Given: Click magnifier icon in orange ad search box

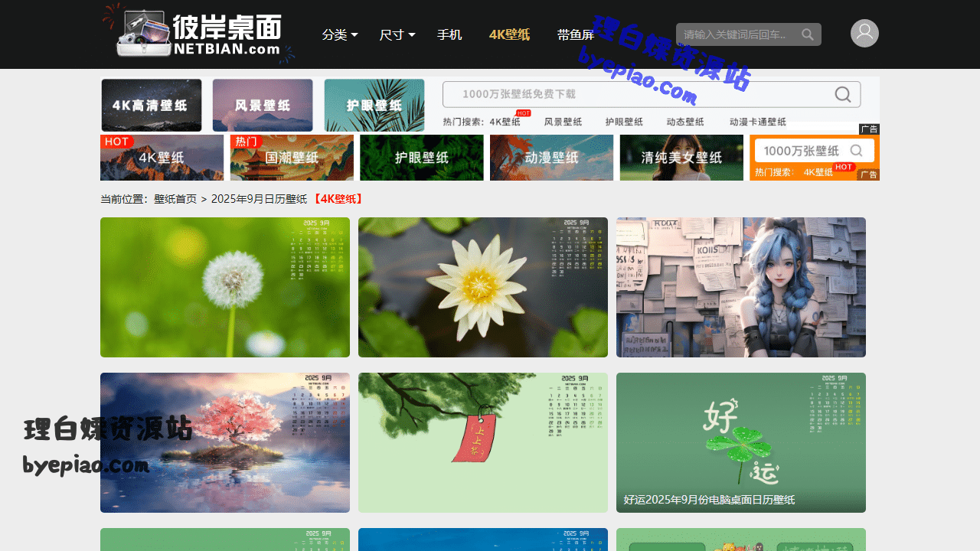Looking at the screenshot, I should pos(857,150).
